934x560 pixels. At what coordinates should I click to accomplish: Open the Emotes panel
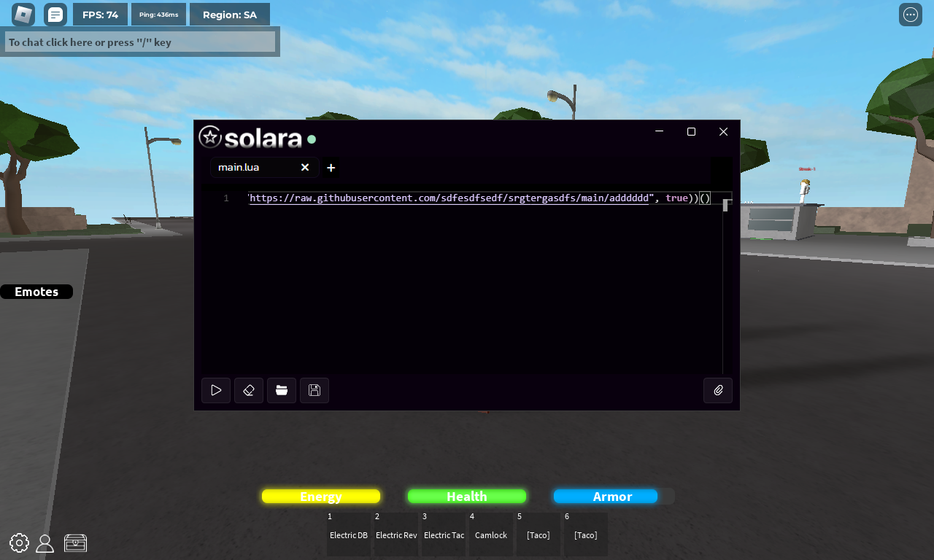[x=36, y=292]
